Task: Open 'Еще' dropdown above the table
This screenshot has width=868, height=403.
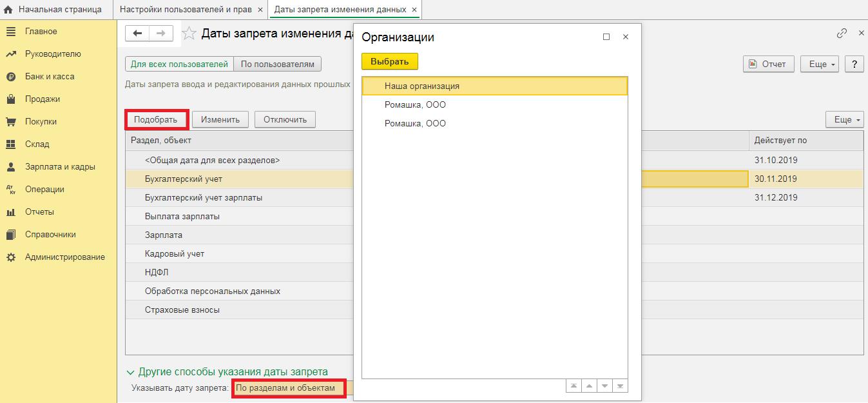Action: pos(844,119)
